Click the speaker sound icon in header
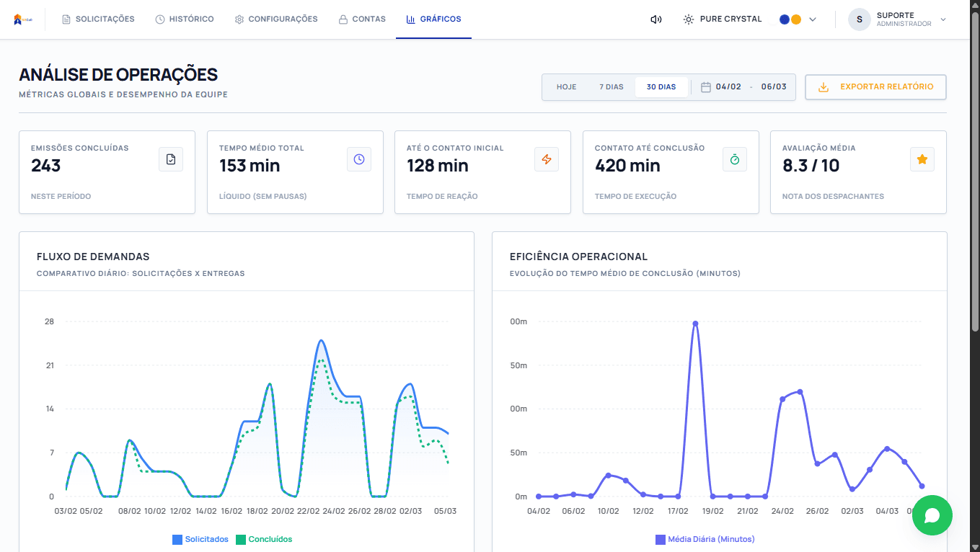 point(655,19)
